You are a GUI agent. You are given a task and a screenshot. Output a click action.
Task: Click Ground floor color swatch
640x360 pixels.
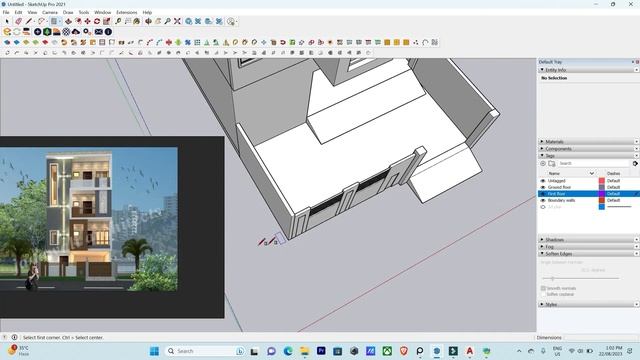(x=602, y=187)
